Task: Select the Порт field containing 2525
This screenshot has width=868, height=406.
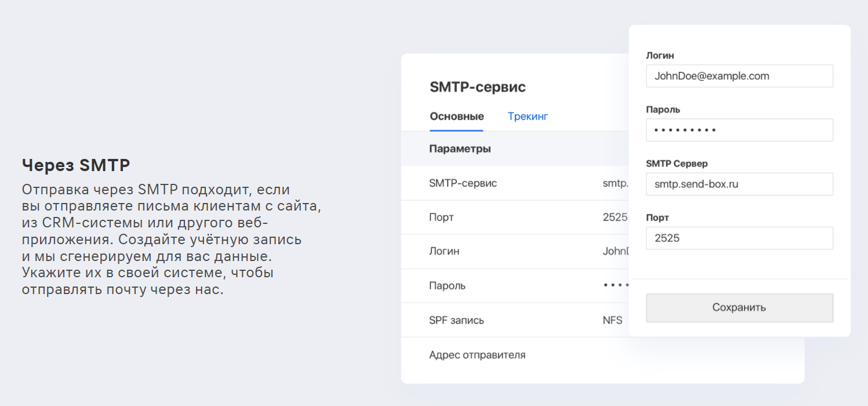Action: (739, 238)
